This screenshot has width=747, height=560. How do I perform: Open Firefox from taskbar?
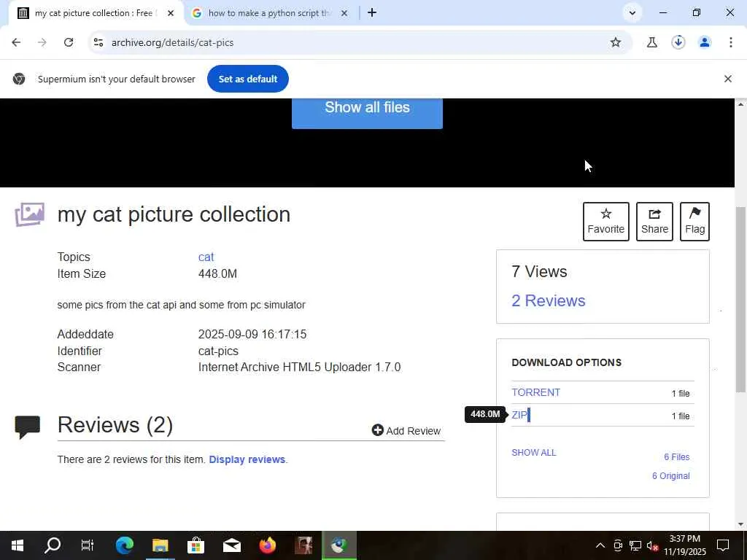pos(267,545)
